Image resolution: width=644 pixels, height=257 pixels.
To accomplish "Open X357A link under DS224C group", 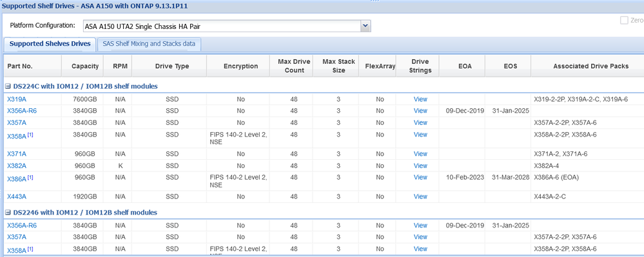I will tap(17, 122).
